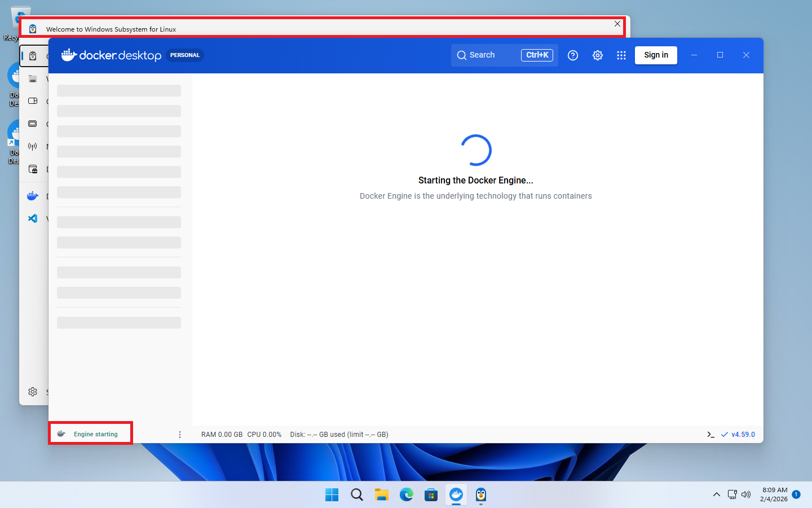This screenshot has width=812, height=508.
Task: Click the PERSONAL plan badge
Action: [185, 55]
